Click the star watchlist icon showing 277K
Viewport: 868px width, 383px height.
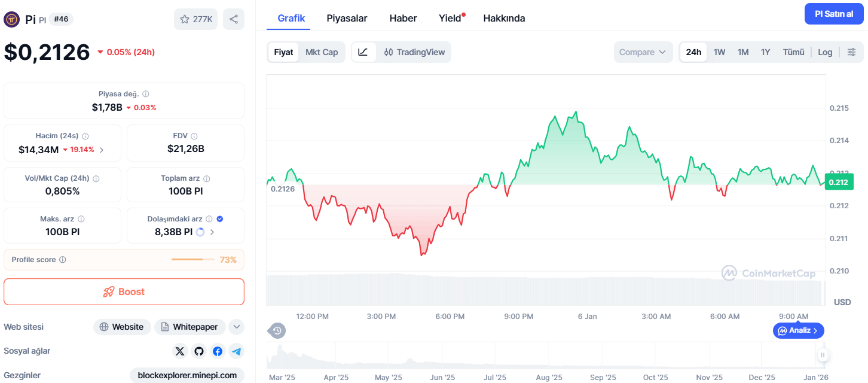tap(196, 19)
